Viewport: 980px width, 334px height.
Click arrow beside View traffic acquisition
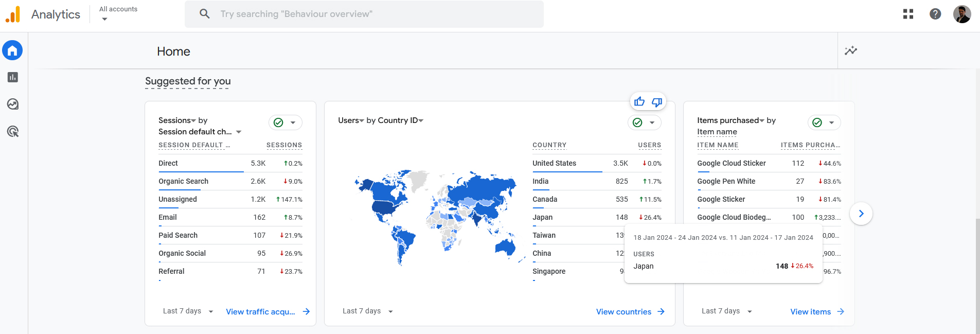[x=306, y=312]
